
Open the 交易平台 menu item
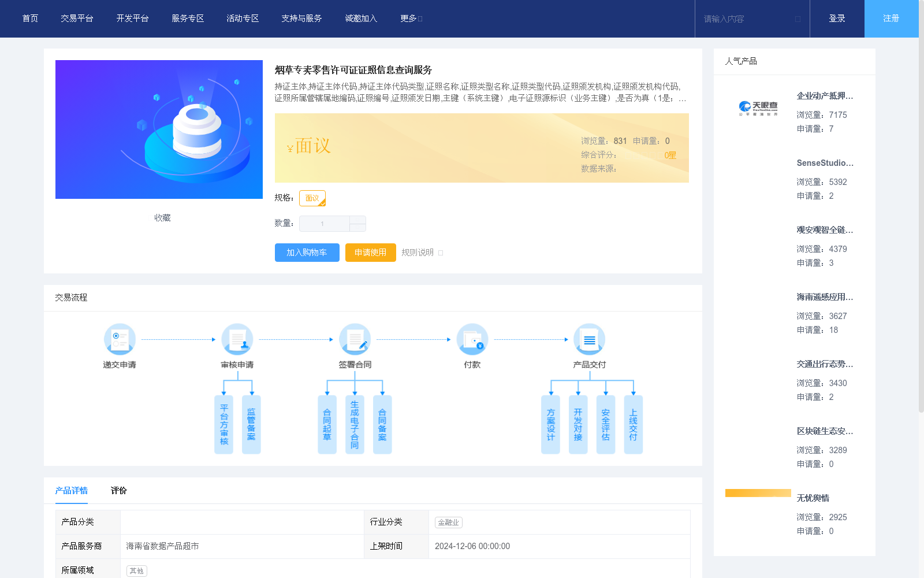tap(77, 18)
